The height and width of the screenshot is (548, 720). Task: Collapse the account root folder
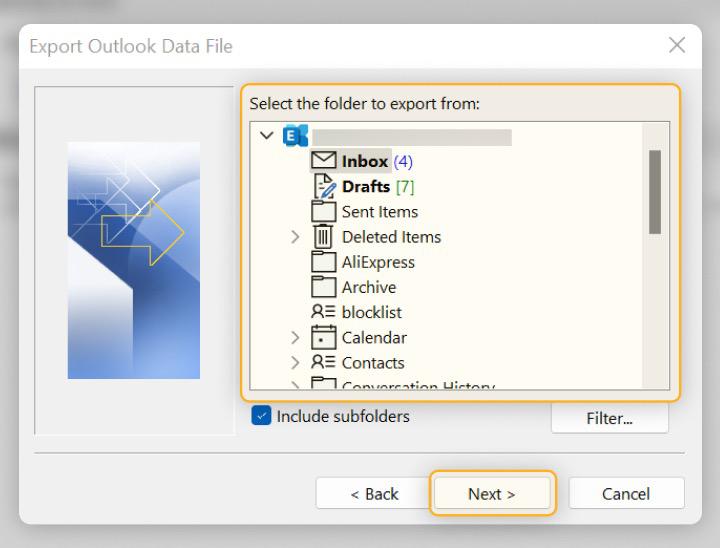[266, 136]
